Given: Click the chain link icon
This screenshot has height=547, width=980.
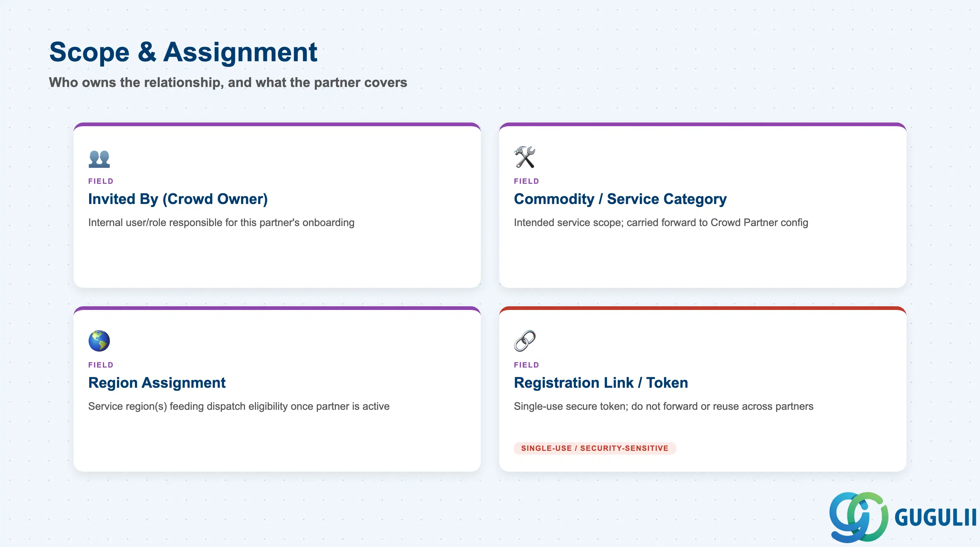Looking at the screenshot, I should click(525, 341).
